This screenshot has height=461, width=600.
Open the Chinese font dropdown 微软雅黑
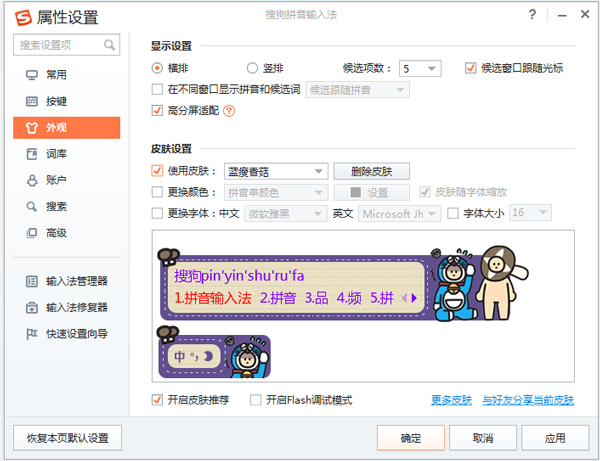coord(286,213)
